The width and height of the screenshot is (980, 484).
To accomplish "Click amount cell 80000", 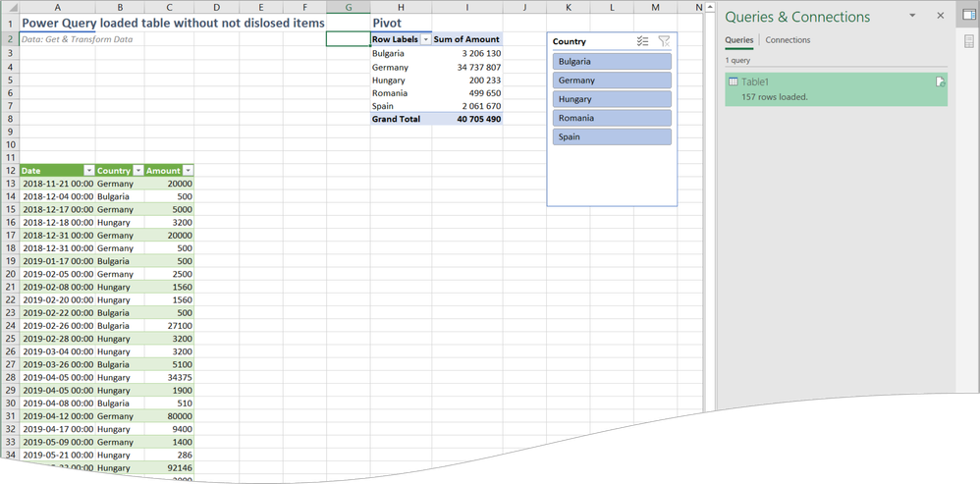I will click(169, 416).
